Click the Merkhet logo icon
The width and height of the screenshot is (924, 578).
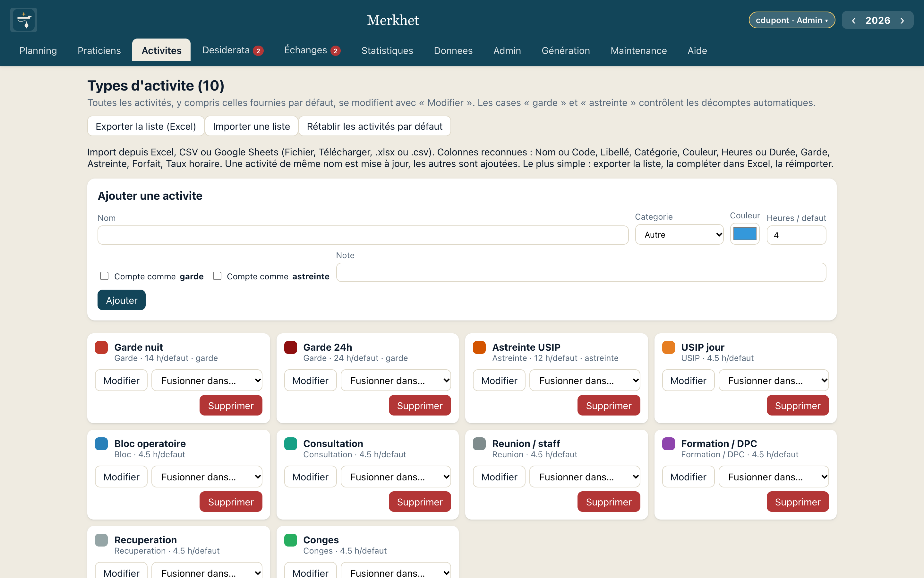(24, 20)
